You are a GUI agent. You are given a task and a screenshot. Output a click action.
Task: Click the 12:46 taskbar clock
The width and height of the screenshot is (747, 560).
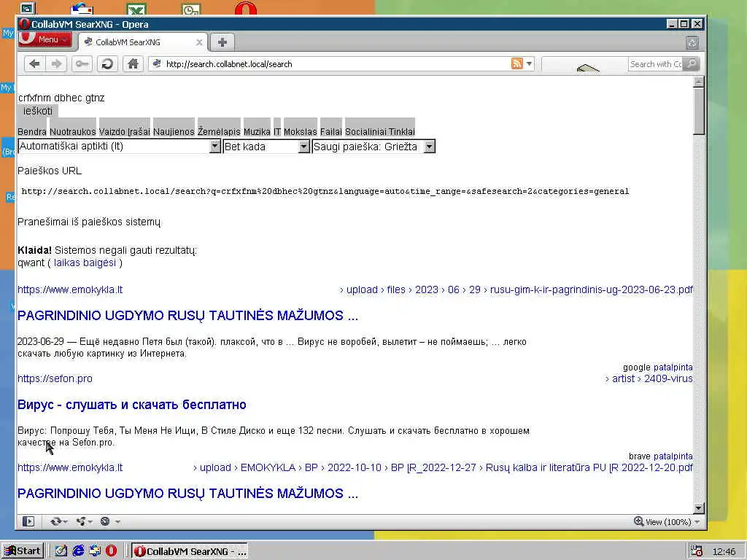[x=724, y=551]
